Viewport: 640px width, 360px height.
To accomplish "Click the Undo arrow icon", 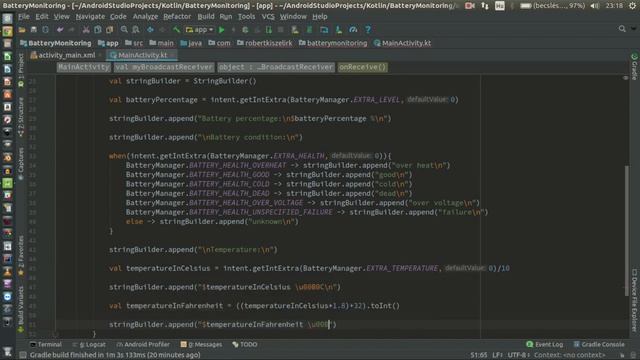I will pyautogui.click(x=60, y=30).
